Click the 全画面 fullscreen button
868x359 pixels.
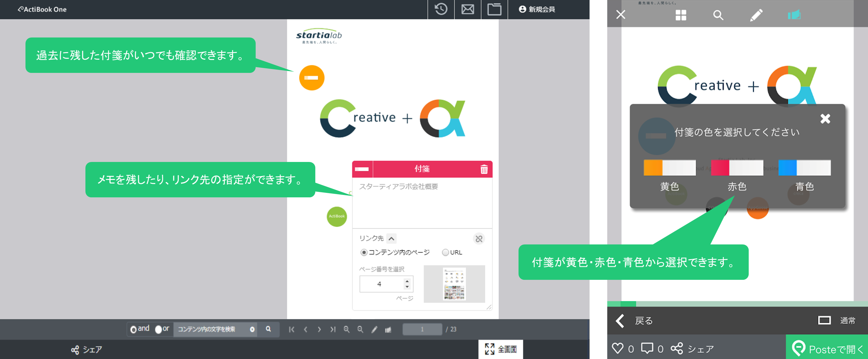point(500,349)
